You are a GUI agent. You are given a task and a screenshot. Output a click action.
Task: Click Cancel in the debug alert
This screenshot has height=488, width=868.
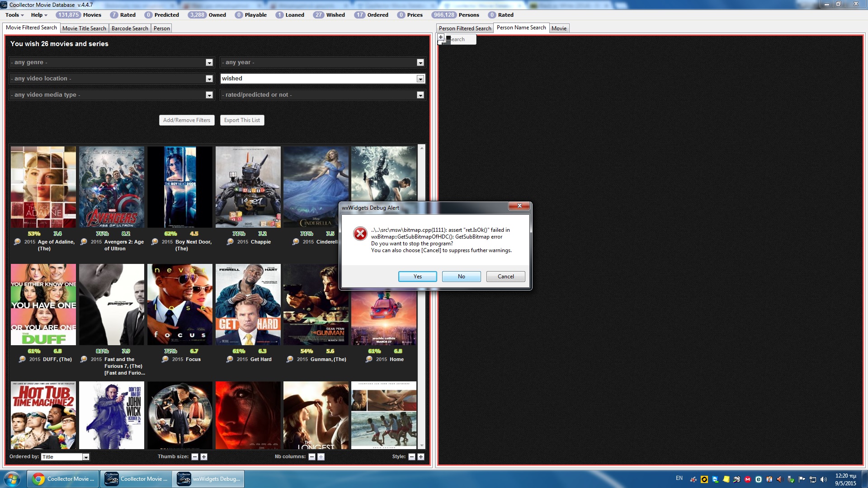506,277
